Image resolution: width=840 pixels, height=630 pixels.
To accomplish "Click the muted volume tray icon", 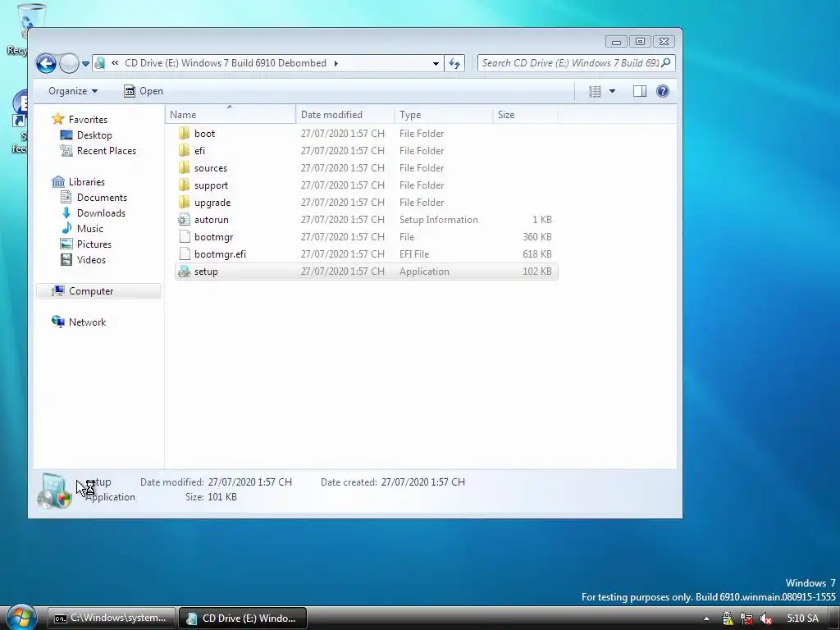I will point(765,619).
